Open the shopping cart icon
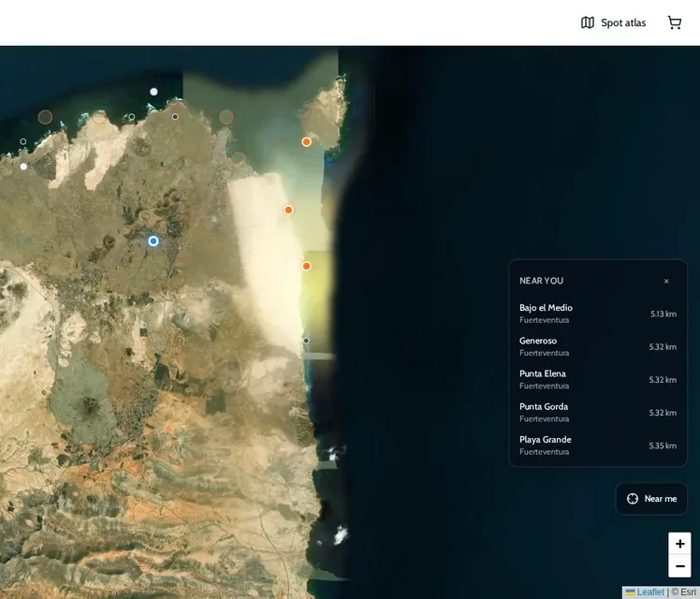 click(675, 22)
